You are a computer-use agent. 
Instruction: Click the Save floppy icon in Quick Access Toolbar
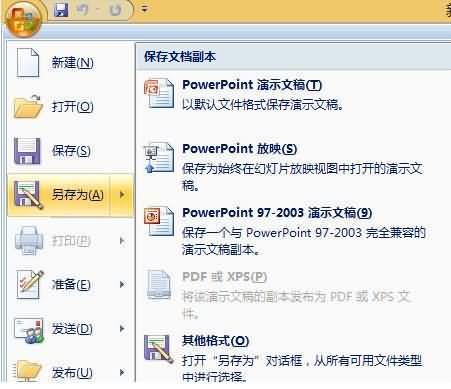tap(61, 10)
